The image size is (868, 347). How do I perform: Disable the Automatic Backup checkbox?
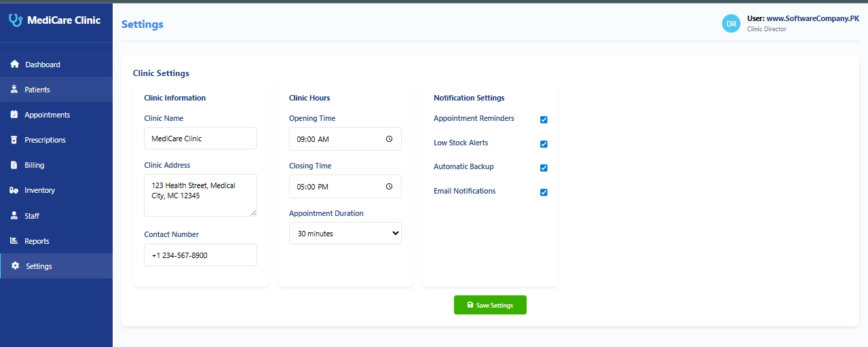click(544, 168)
